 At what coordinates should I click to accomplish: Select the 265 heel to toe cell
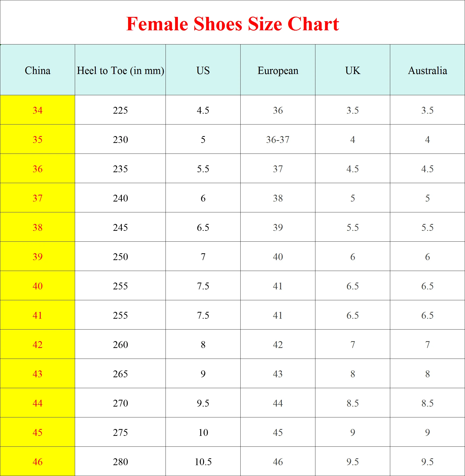[x=120, y=374]
